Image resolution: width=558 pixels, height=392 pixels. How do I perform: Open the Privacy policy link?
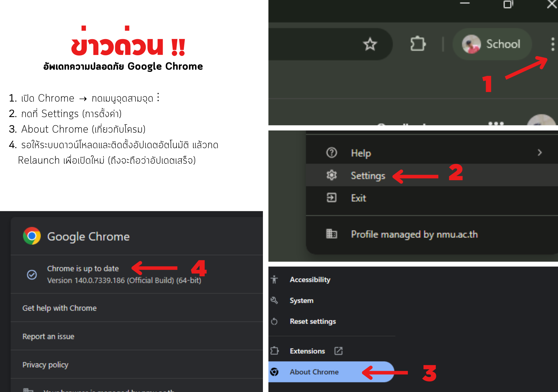tap(45, 365)
